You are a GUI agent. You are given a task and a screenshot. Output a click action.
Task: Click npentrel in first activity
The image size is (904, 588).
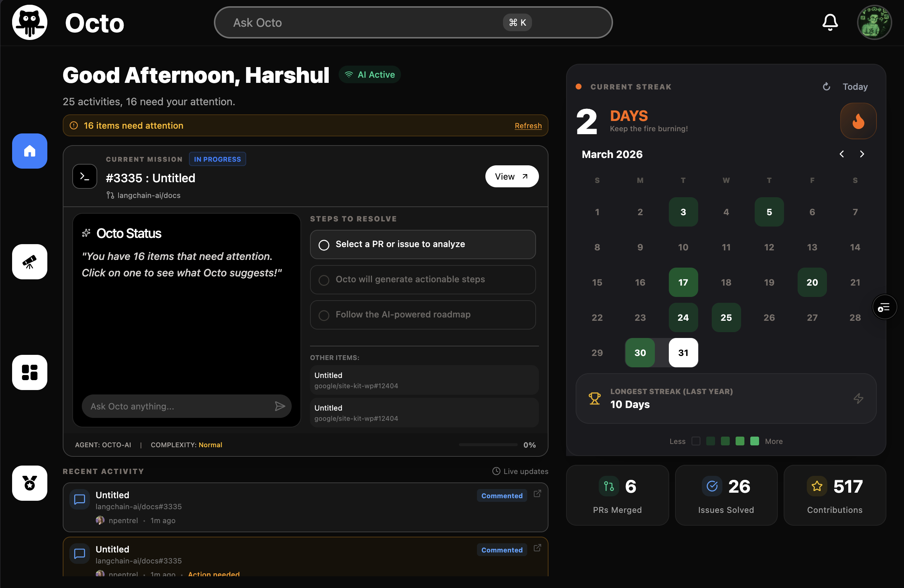(x=123, y=521)
